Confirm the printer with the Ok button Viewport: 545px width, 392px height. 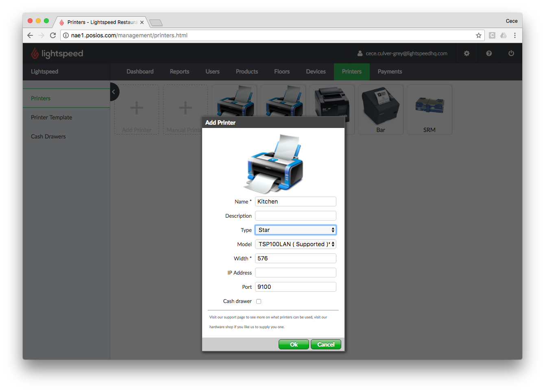coord(294,344)
